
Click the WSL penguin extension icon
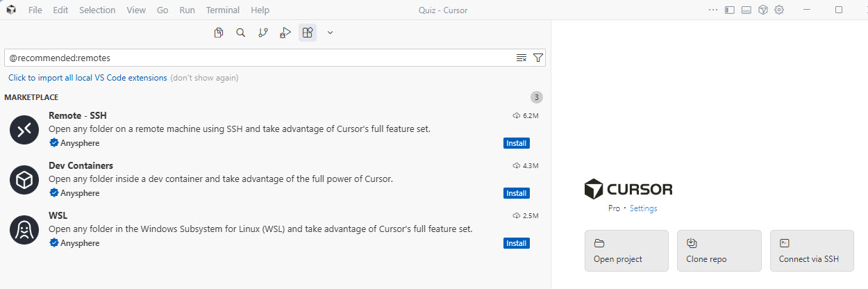[x=24, y=230]
